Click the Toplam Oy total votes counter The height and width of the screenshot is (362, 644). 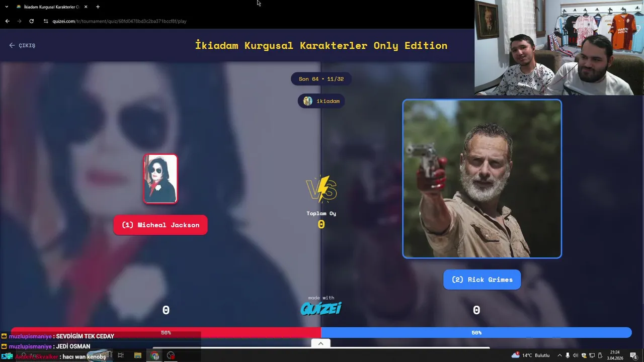321,220
